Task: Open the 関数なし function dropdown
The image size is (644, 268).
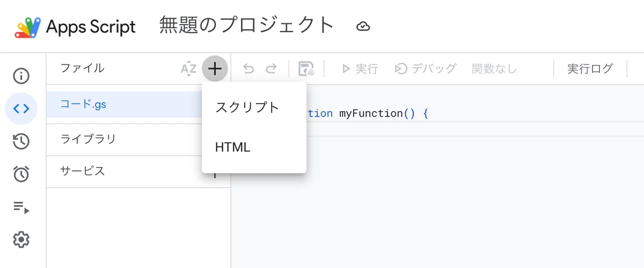Action: (494, 69)
